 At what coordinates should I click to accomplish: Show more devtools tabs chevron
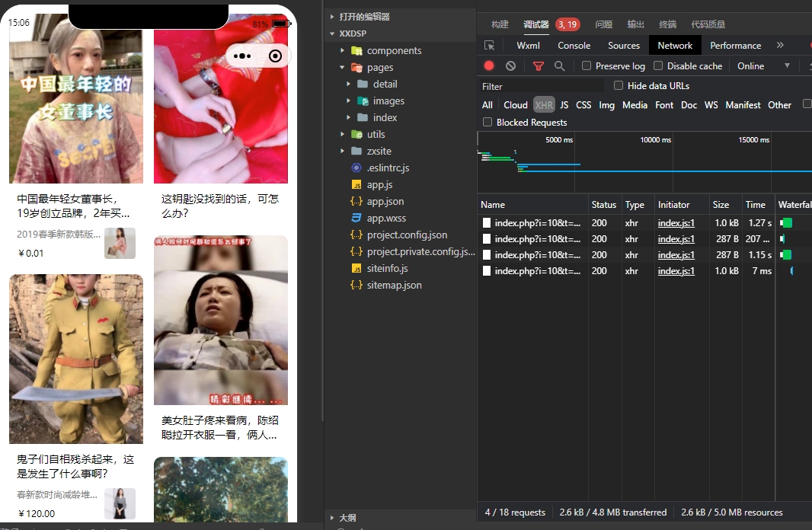pos(780,45)
